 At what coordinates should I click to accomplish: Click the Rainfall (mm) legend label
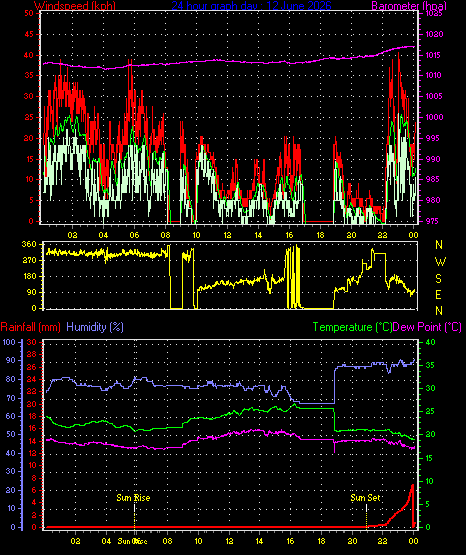30,327
